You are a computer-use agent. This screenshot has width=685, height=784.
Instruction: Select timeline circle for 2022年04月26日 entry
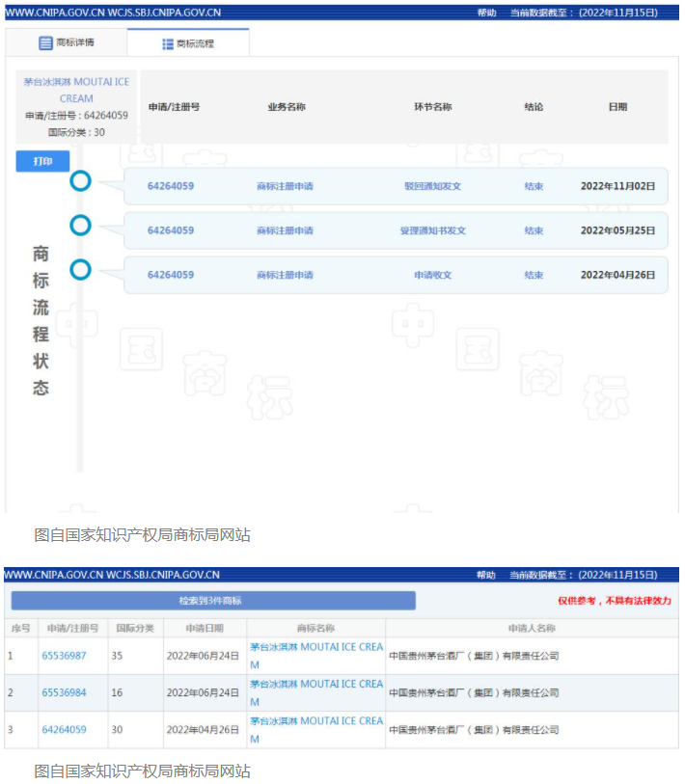click(80, 270)
